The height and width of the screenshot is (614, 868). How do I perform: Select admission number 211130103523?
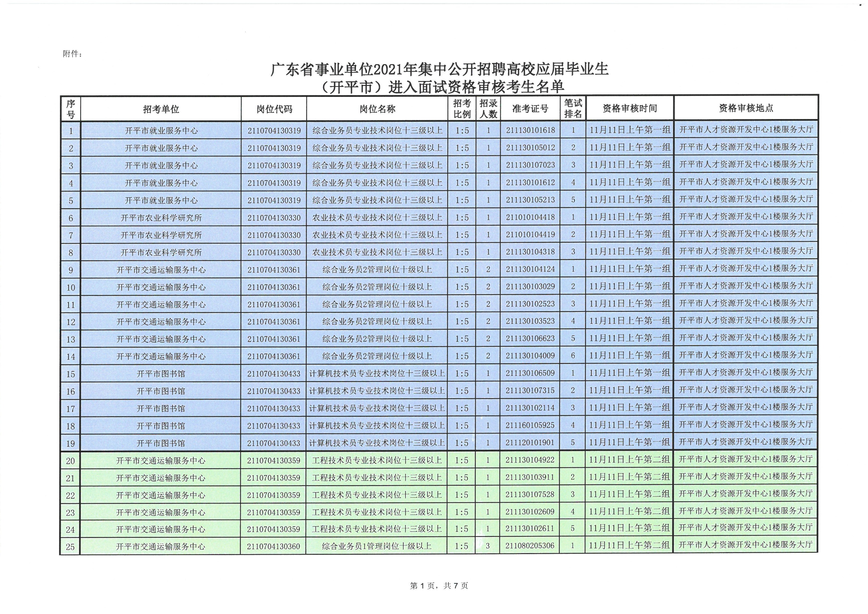point(530,321)
